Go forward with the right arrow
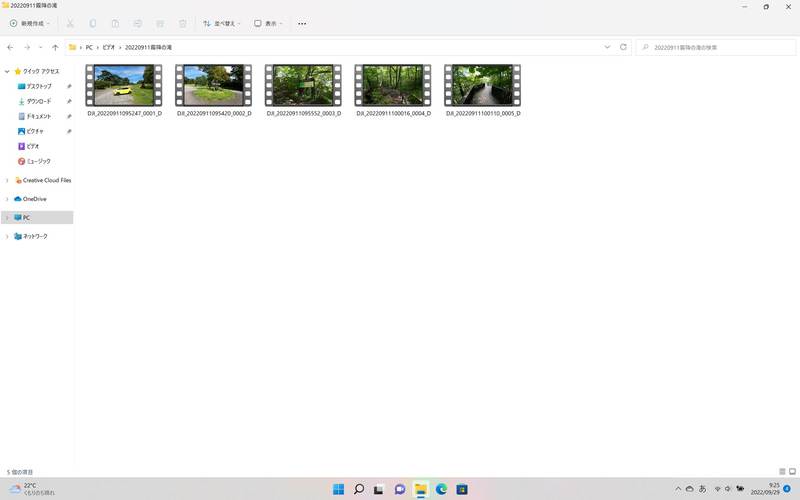The image size is (800, 500). [27, 47]
